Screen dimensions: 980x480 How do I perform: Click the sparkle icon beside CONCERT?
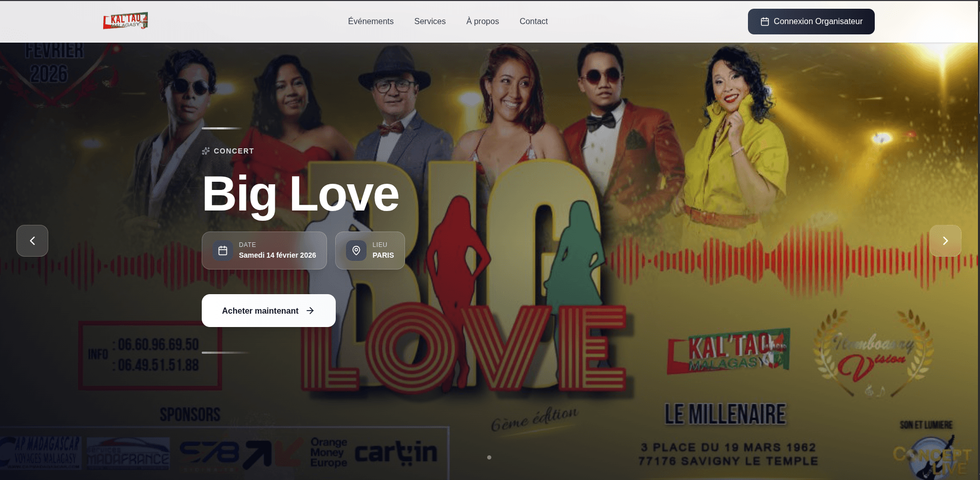point(206,151)
